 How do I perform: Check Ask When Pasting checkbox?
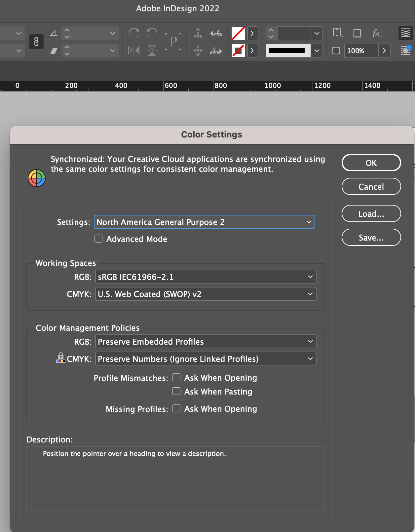(x=176, y=391)
